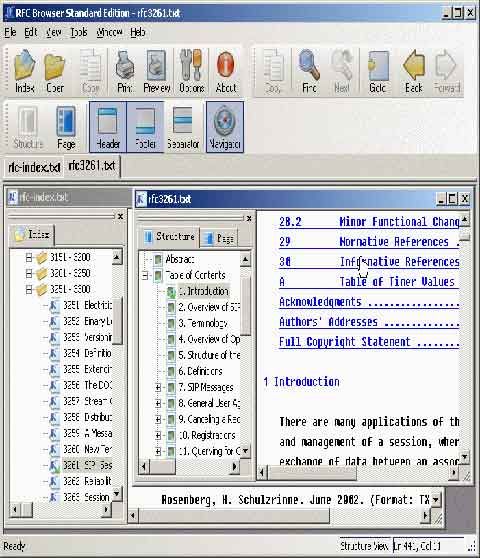This screenshot has width=480, height=558.
Task: Select 3. Terminology in the structure tree
Action: (203, 323)
